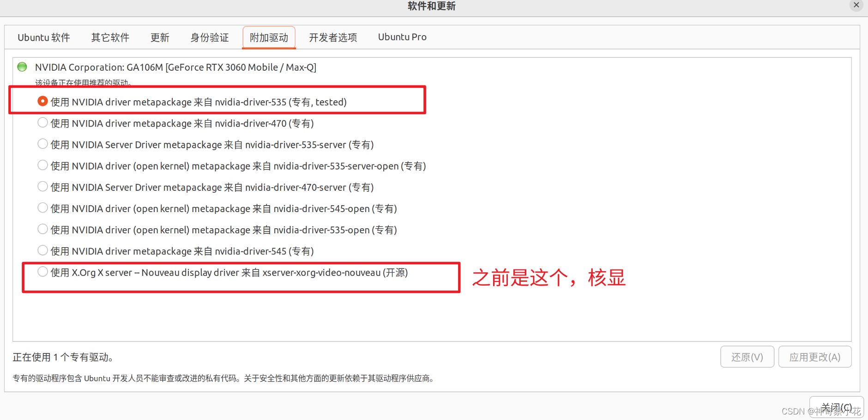This screenshot has width=868, height=420.
Task: Select nvidia-driver-535-open kernel driver radio
Action: click(x=42, y=229)
